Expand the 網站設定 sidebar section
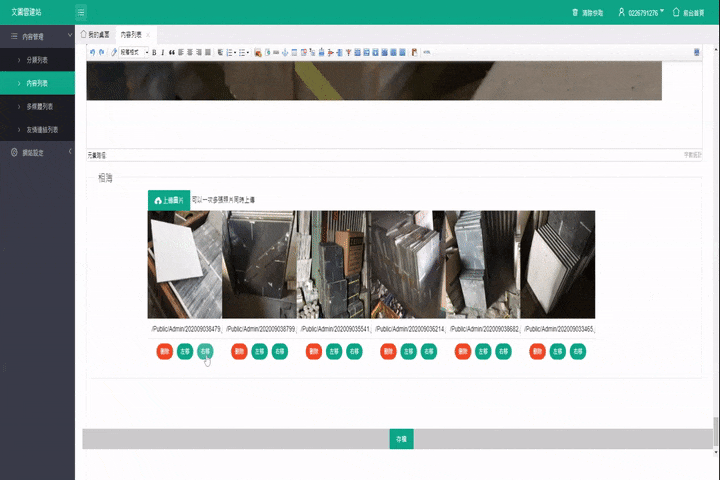 click(37, 152)
